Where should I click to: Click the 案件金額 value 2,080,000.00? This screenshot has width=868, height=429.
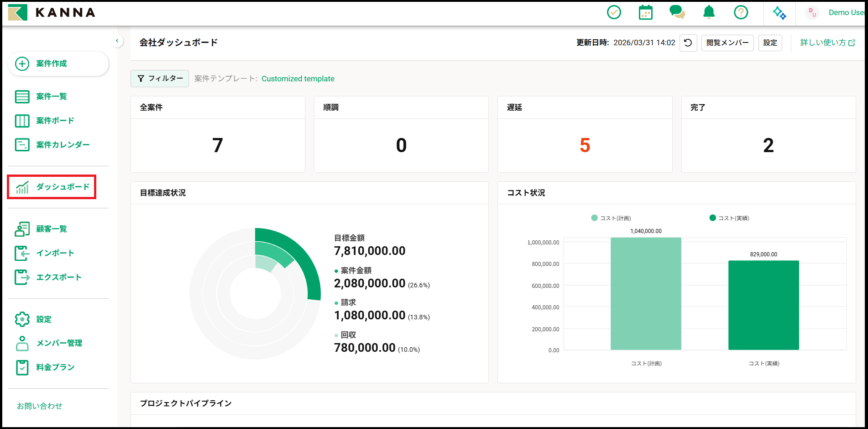click(x=370, y=283)
